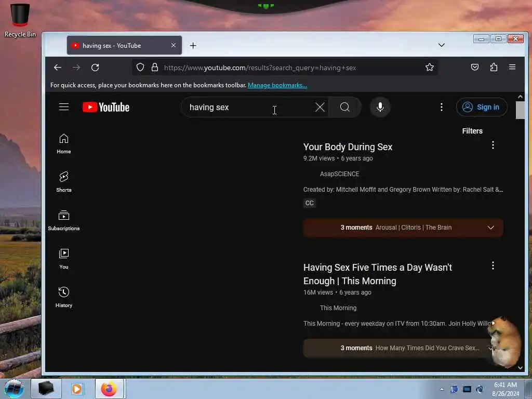Visit This Morning channel name

(x=338, y=308)
